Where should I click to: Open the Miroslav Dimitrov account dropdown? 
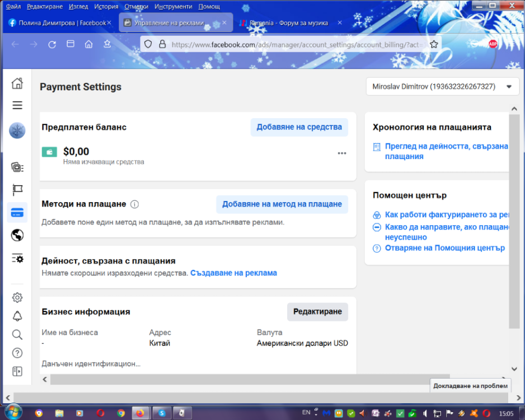442,87
